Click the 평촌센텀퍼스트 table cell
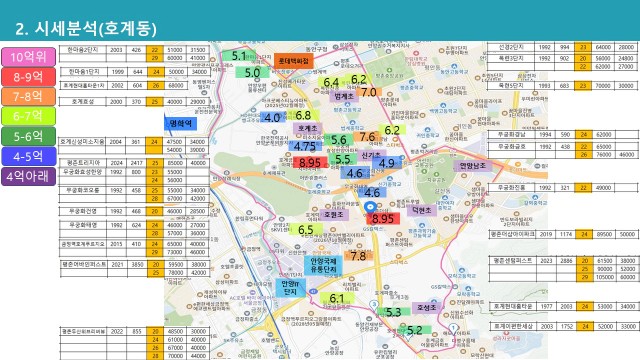Screen dimensions: 640x360 (x=513, y=260)
